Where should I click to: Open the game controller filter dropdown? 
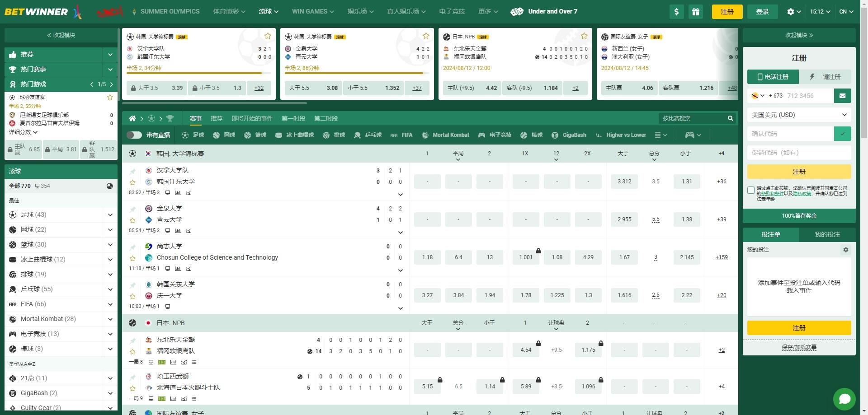pos(693,135)
